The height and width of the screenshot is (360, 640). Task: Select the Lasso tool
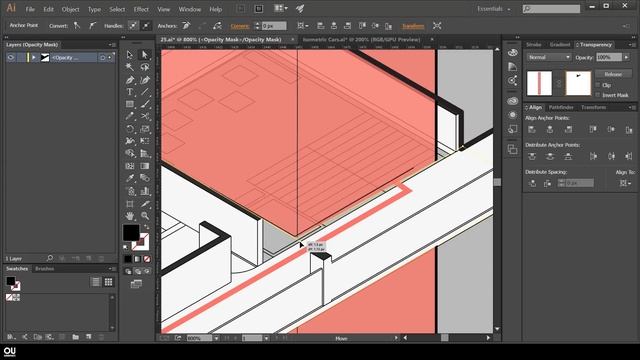(144, 67)
